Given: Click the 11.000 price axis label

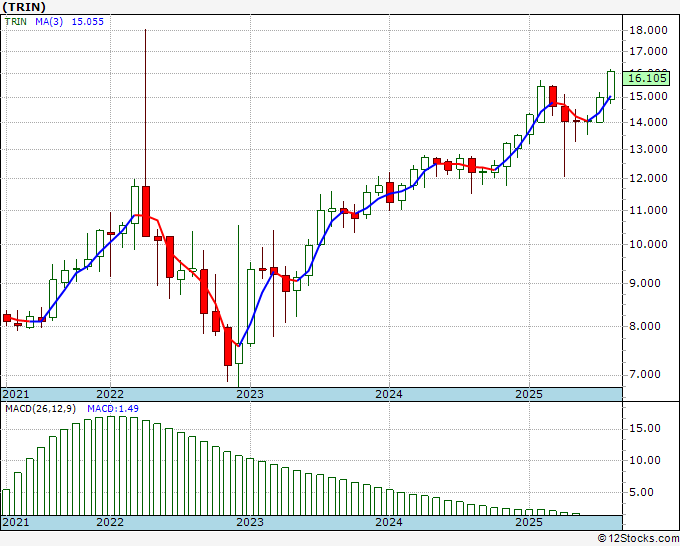Looking at the screenshot, I should 648,211.
